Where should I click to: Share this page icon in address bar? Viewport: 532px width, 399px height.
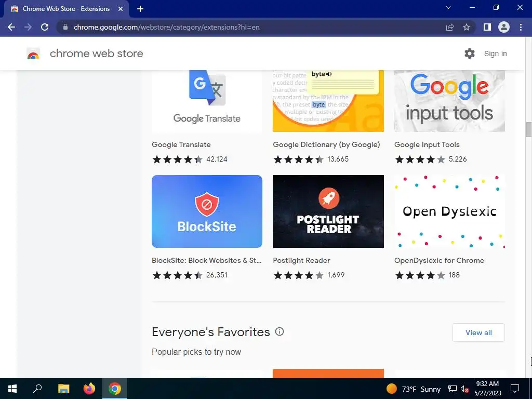(x=450, y=27)
